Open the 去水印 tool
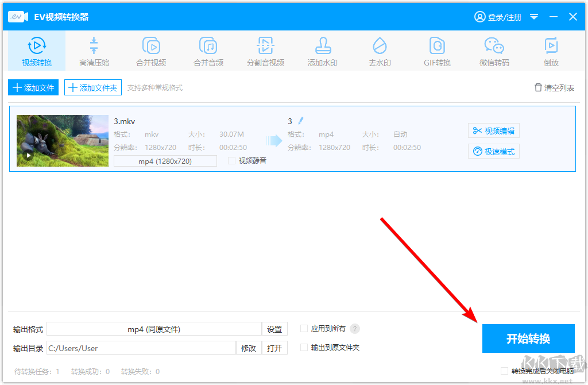This screenshot has width=588, height=385. pos(380,51)
